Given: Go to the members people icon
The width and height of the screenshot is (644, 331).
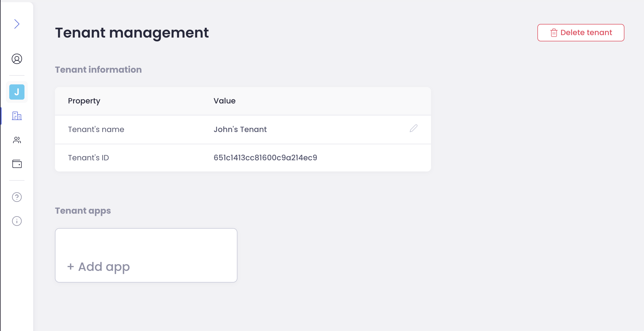Looking at the screenshot, I should (17, 140).
